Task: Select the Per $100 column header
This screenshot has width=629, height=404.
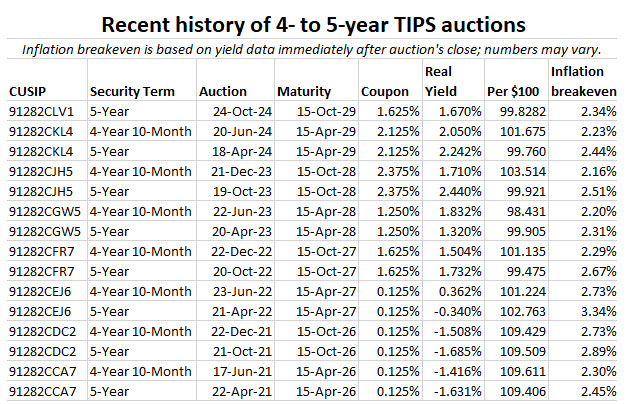Action: [x=515, y=91]
